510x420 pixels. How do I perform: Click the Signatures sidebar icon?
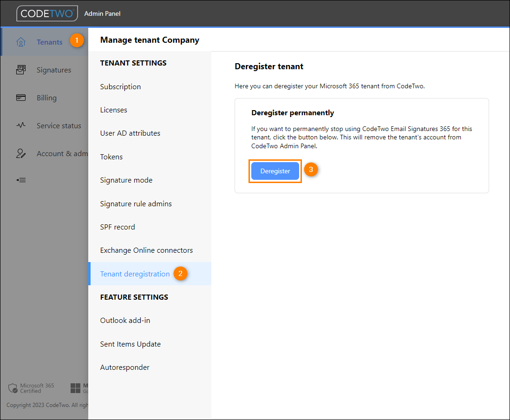(x=21, y=70)
